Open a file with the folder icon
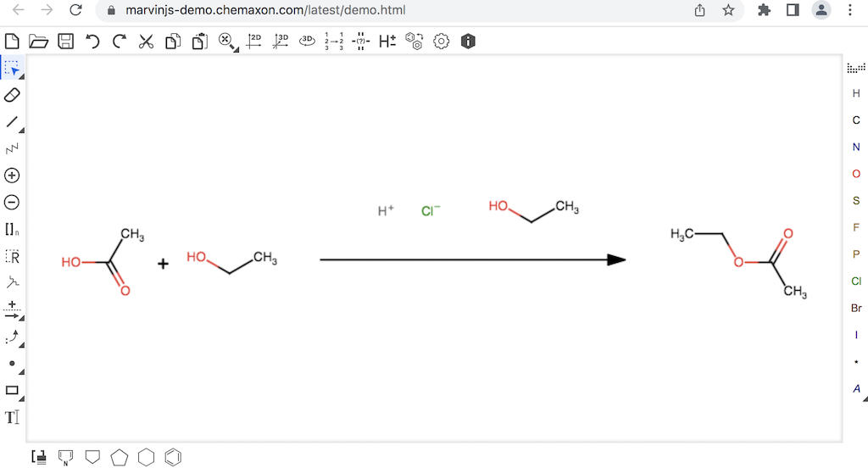This screenshot has height=468, width=868. point(38,41)
